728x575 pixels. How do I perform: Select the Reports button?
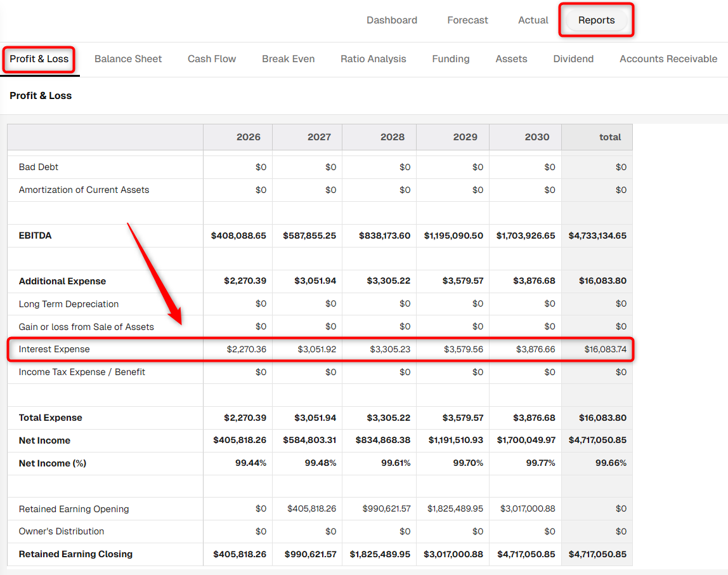coord(596,20)
